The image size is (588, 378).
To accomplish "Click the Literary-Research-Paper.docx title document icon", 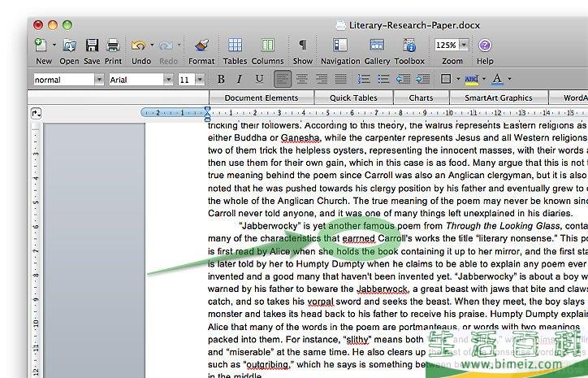I will [x=340, y=25].
